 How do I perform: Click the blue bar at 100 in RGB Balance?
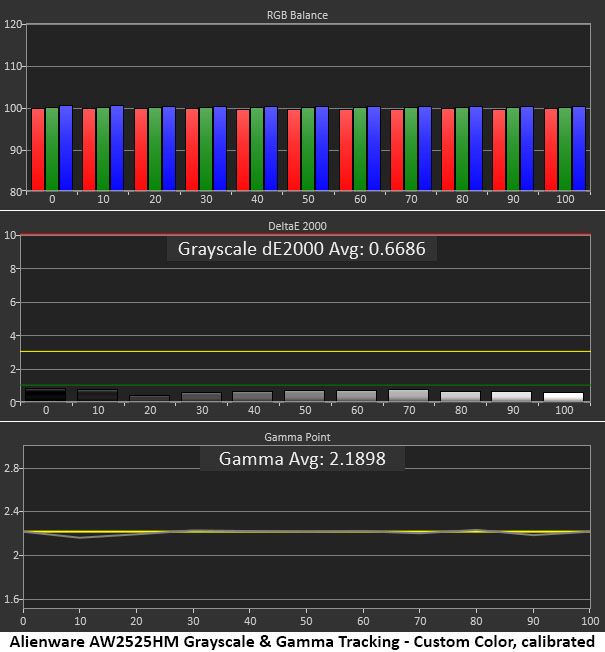(579, 149)
